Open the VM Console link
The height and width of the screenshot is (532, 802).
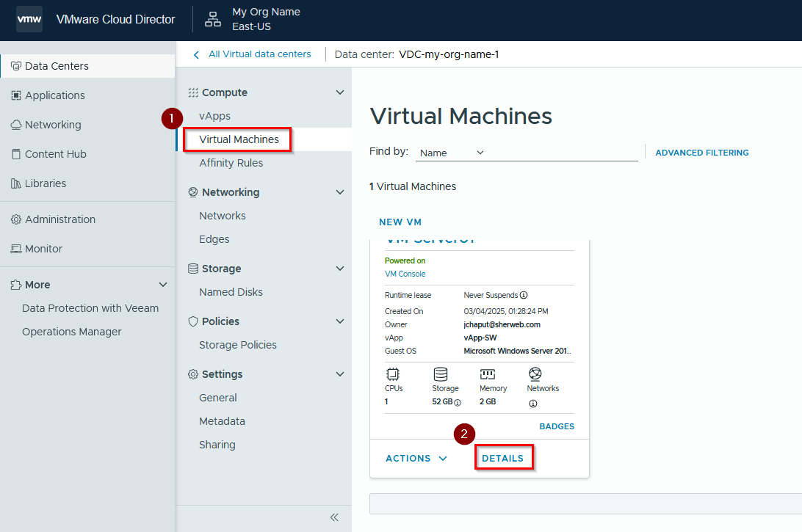[x=405, y=274]
